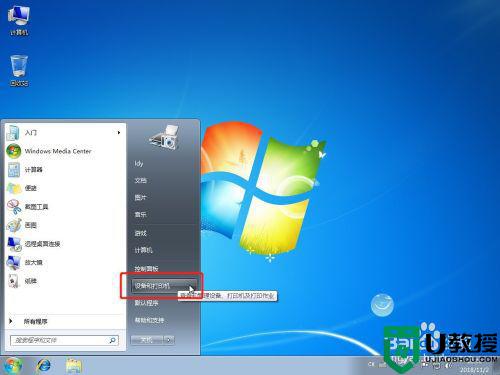Image resolution: width=500 pixels, height=375 pixels.
Task: Open the Snipping Tool scissors icon
Action: click(x=14, y=207)
